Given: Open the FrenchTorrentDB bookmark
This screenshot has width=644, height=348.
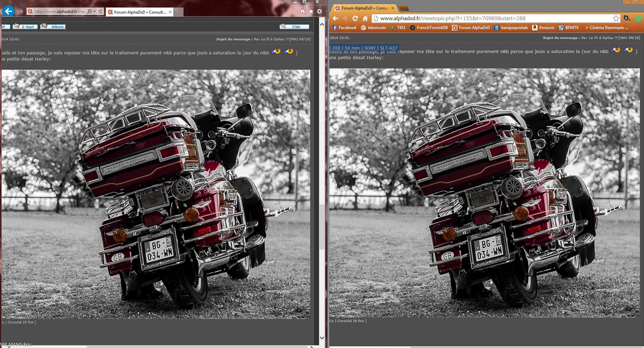Looking at the screenshot, I should pyautogui.click(x=429, y=28).
